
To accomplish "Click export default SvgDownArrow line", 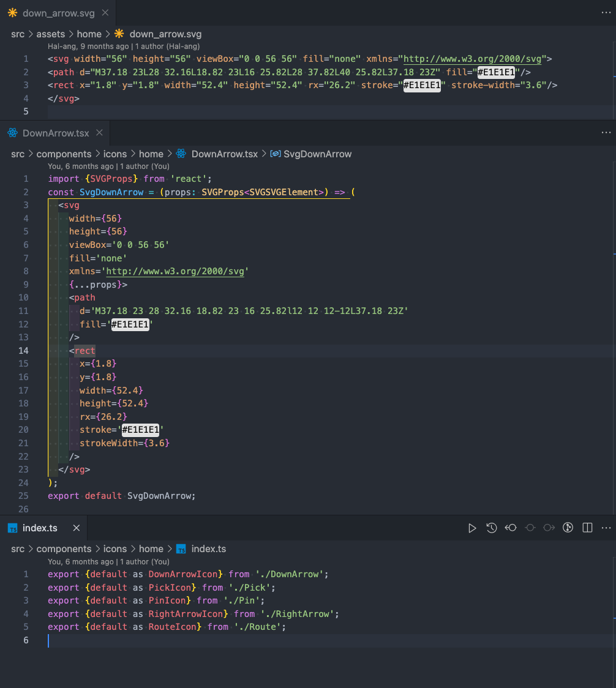I will click(x=122, y=496).
